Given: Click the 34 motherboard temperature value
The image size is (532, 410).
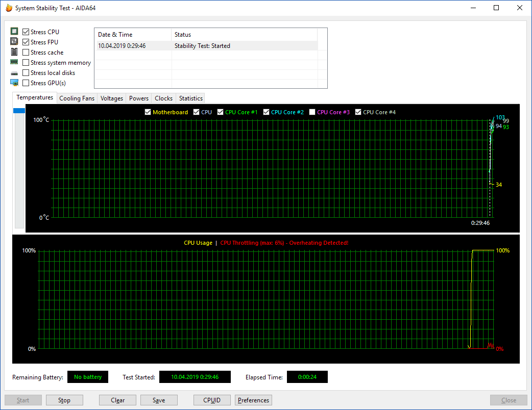Looking at the screenshot, I should click(x=499, y=185).
